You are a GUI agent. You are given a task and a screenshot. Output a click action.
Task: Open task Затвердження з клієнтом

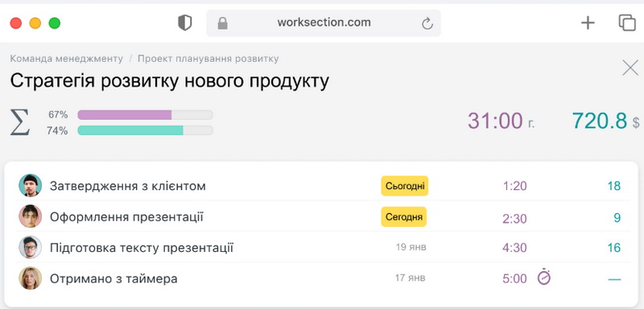click(x=128, y=187)
